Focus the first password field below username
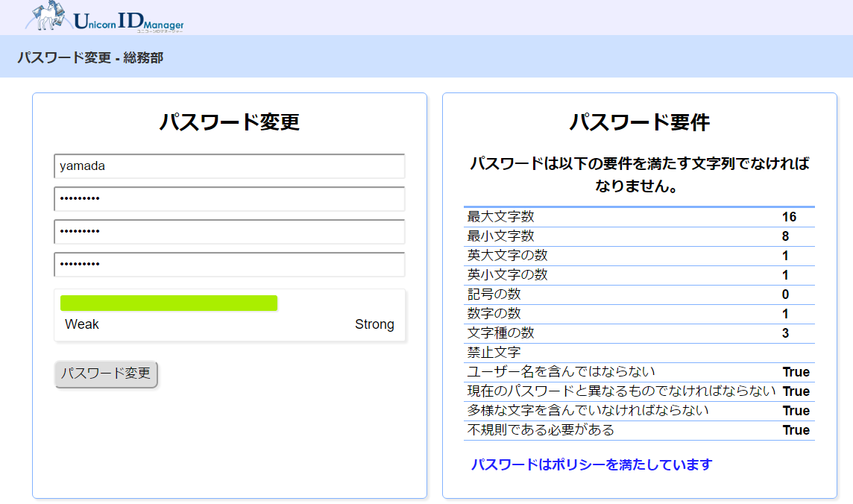This screenshot has height=504, width=853. point(230,199)
